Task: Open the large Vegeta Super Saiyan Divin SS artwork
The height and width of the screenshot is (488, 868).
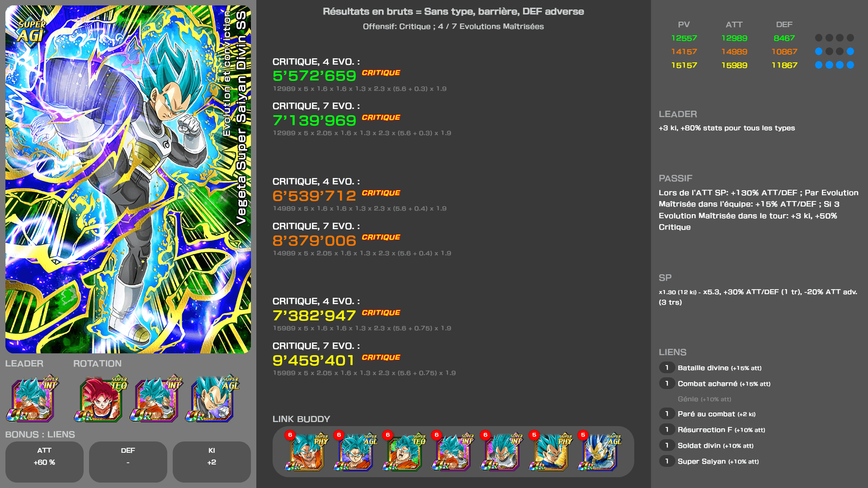Action: coord(128,179)
